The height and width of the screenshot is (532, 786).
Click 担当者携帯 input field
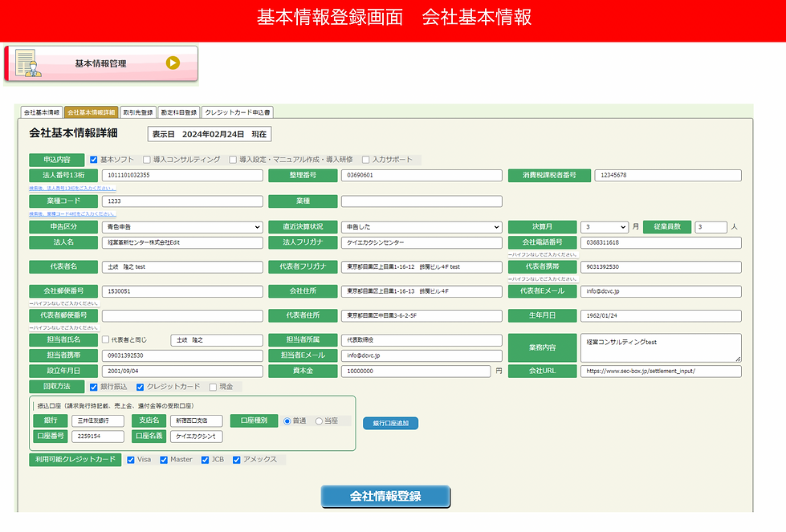182,355
